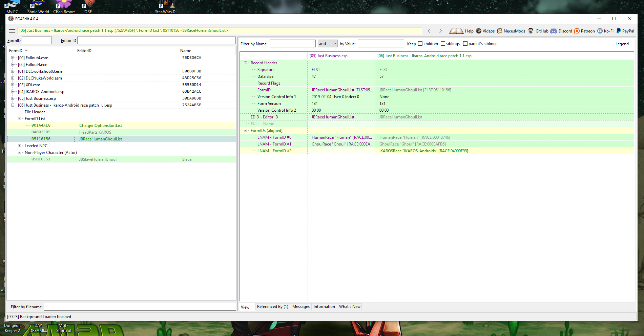Open NexusMods icon link
The image size is (644, 336).
point(500,31)
